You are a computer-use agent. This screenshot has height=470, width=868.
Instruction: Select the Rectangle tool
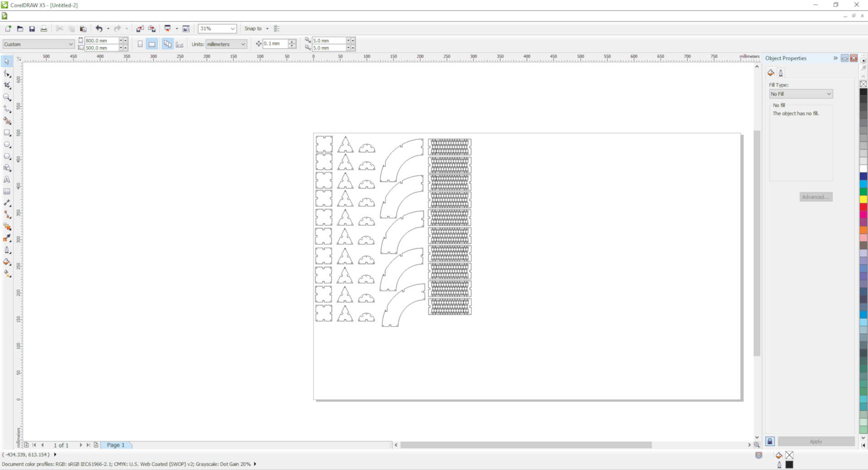pyautogui.click(x=7, y=132)
